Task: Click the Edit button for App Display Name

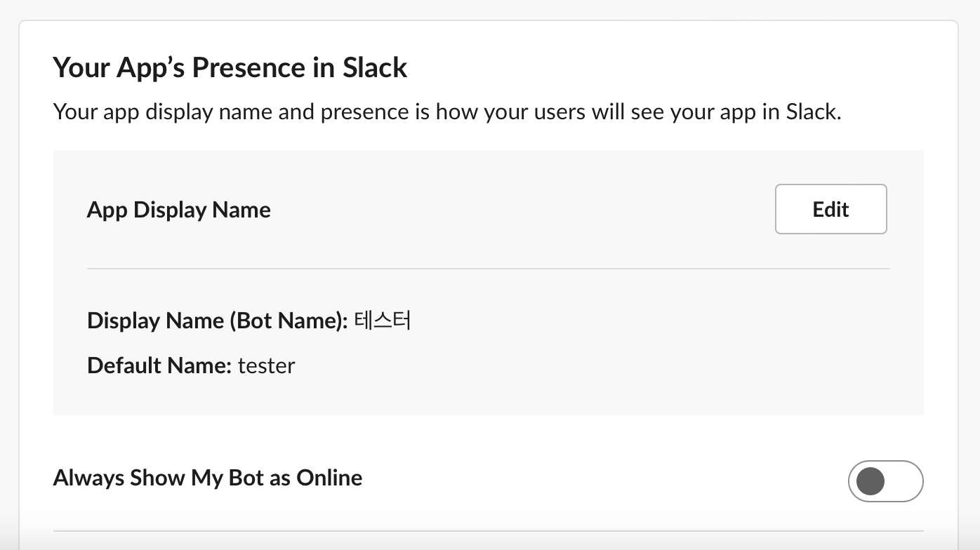Action: pos(830,209)
